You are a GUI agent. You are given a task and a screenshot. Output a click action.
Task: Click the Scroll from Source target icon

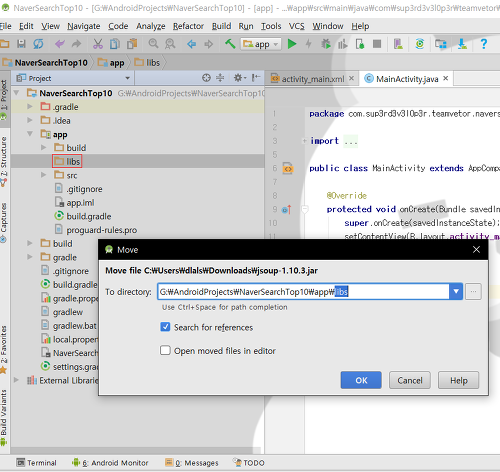[x=206, y=78]
